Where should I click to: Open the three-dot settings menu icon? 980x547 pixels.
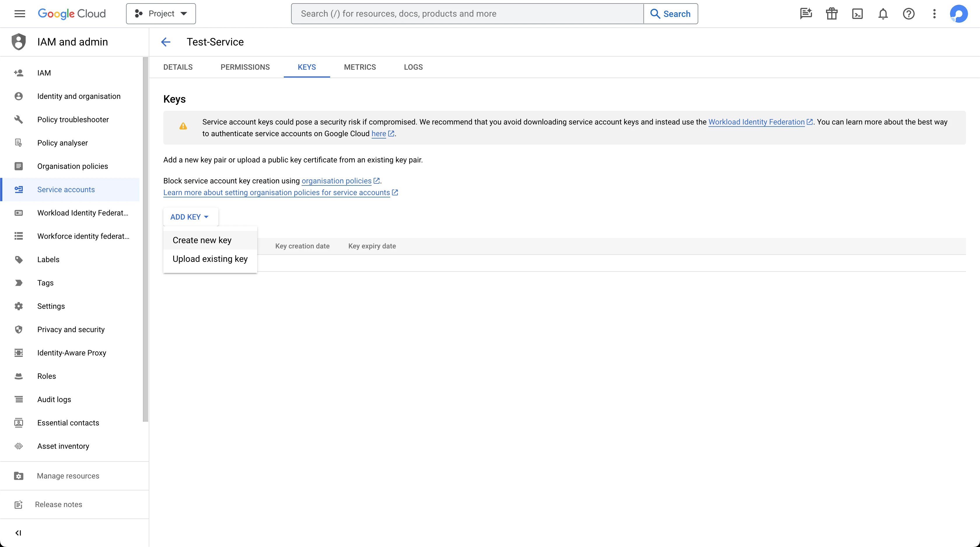point(934,14)
